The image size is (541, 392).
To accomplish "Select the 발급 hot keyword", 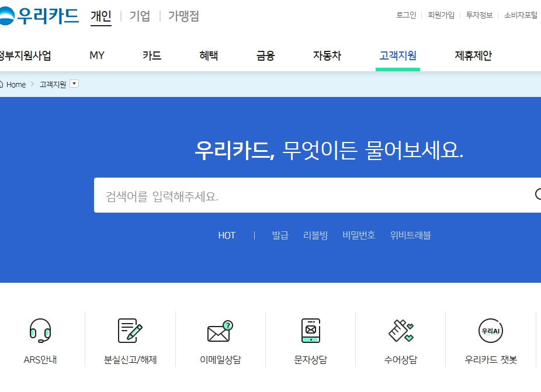I will pyautogui.click(x=280, y=235).
